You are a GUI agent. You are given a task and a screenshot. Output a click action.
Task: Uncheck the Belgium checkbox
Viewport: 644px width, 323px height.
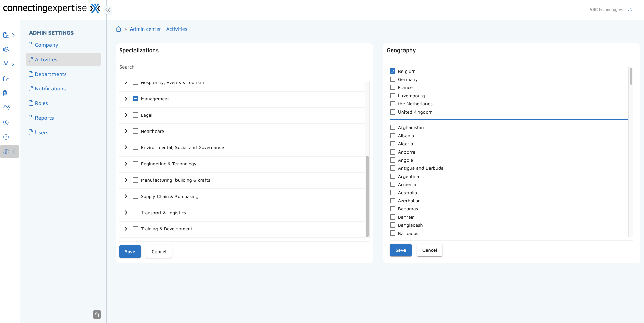(392, 71)
